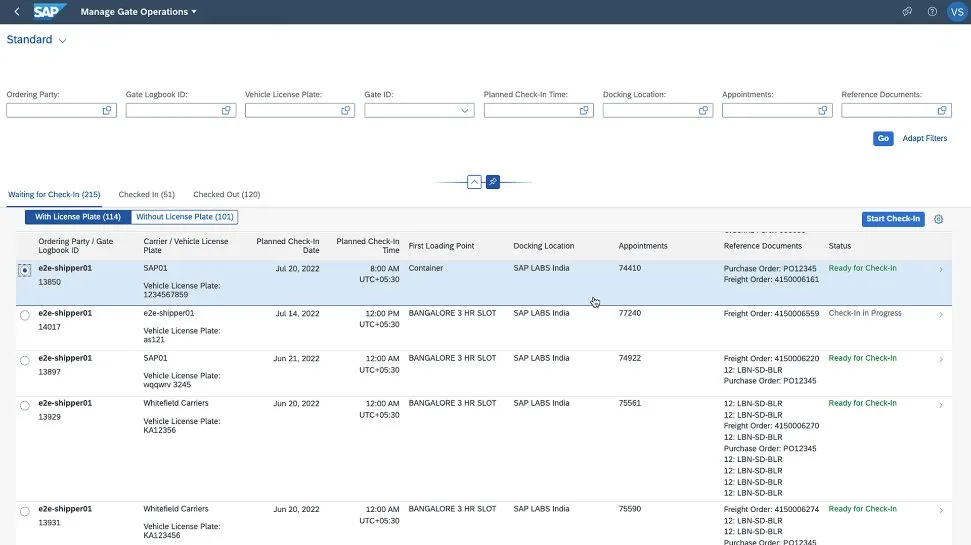The height and width of the screenshot is (545, 971).
Task: Select radio button for logbook 13897
Action: pyautogui.click(x=24, y=361)
